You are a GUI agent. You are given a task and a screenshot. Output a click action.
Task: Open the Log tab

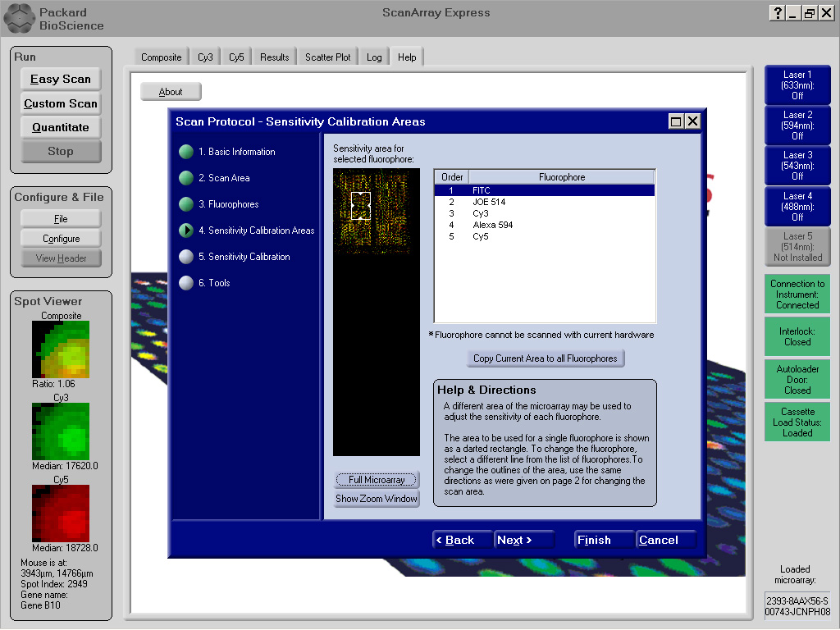coord(374,57)
